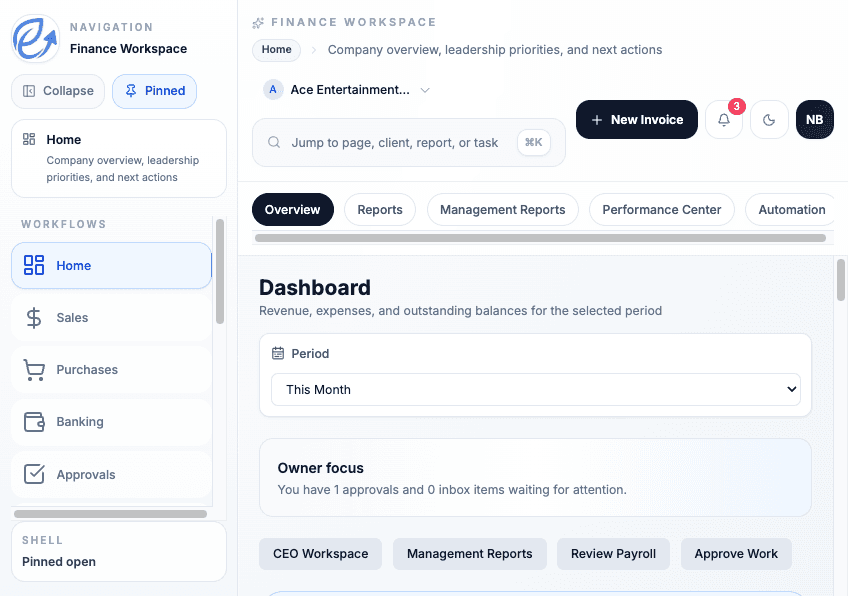This screenshot has height=596, width=848.
Task: Toggle dark mode with the moon icon
Action: [x=769, y=119]
